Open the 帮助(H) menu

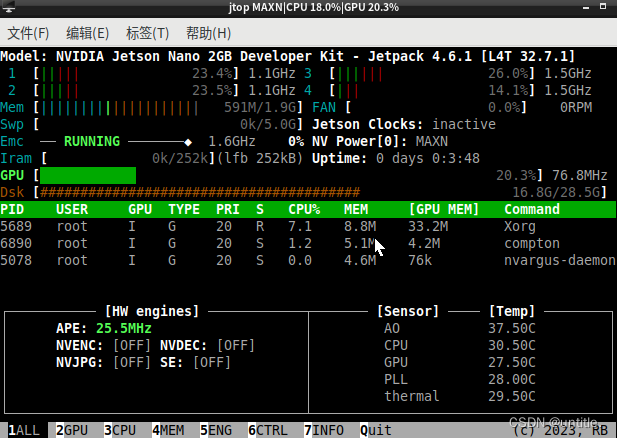[208, 33]
